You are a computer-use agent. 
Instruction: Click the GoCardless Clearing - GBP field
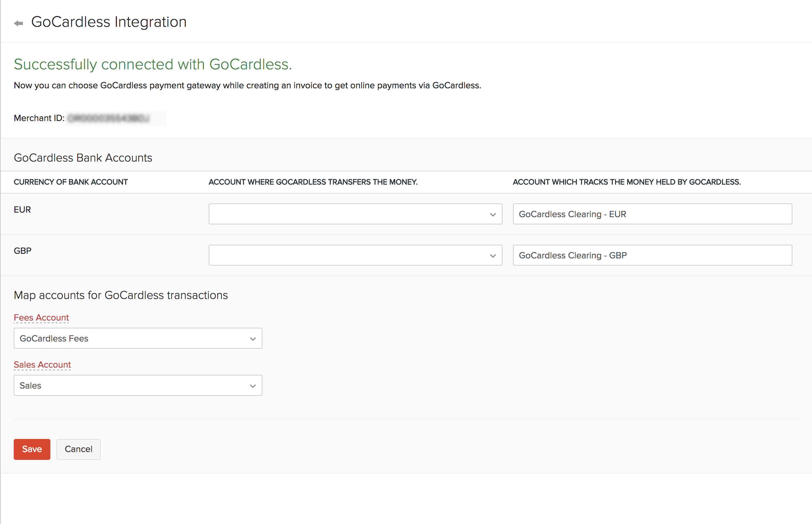(x=652, y=255)
